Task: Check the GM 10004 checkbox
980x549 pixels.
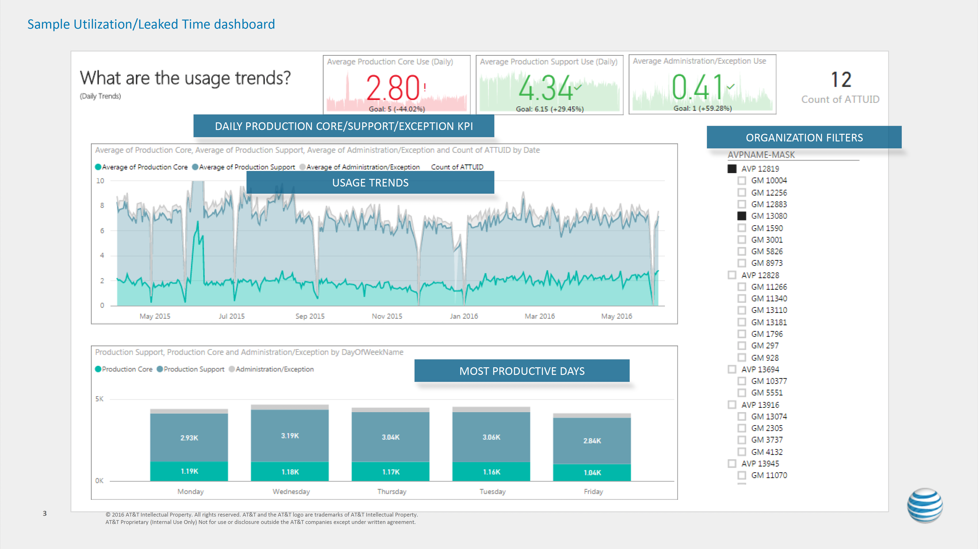Action: [x=742, y=181]
